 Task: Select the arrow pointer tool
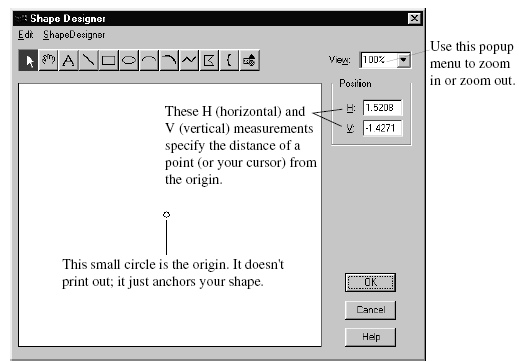(28, 60)
